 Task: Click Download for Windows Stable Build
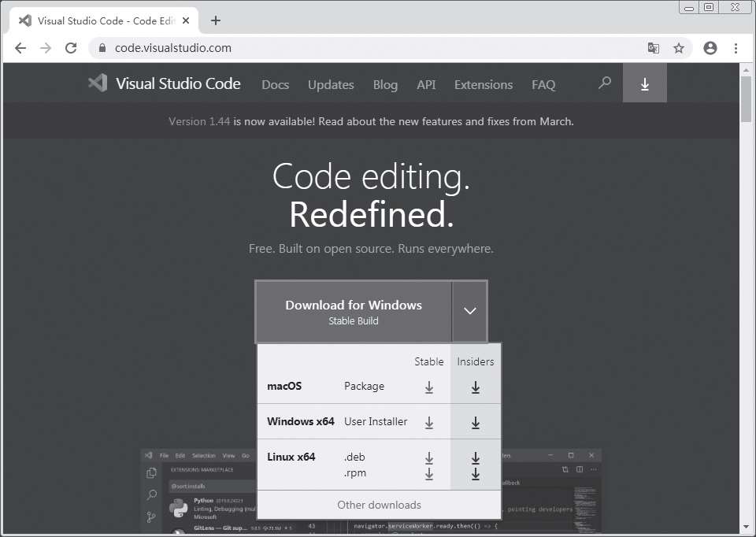(x=354, y=312)
